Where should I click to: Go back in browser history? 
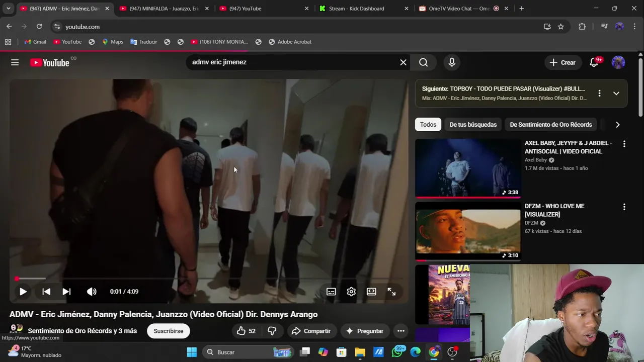9,27
